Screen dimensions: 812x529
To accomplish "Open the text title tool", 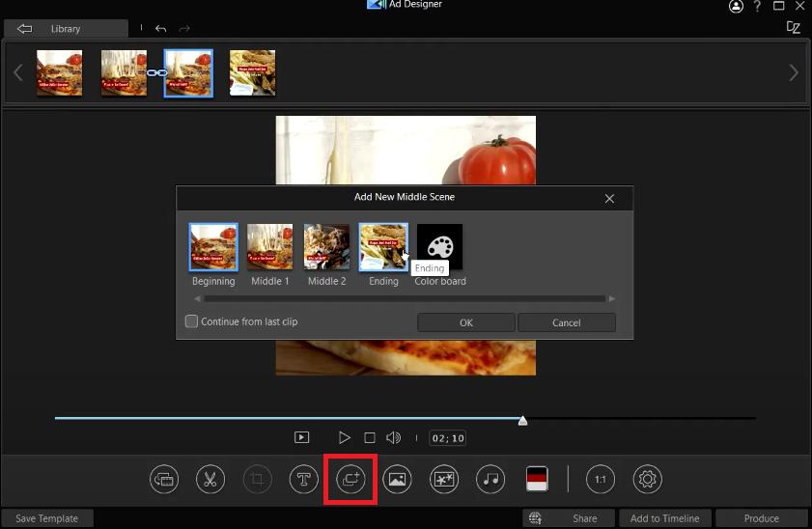I will [x=303, y=480].
